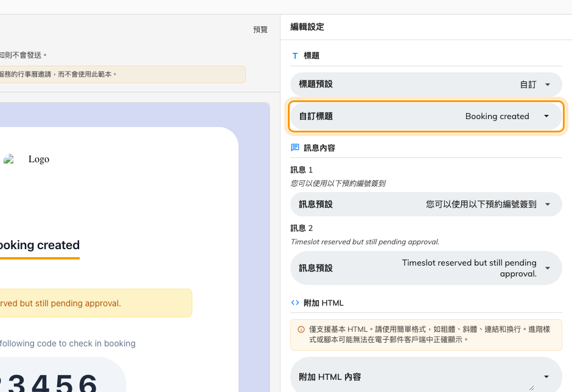
Task: Click the 知則不會發送 text line
Action: point(23,55)
